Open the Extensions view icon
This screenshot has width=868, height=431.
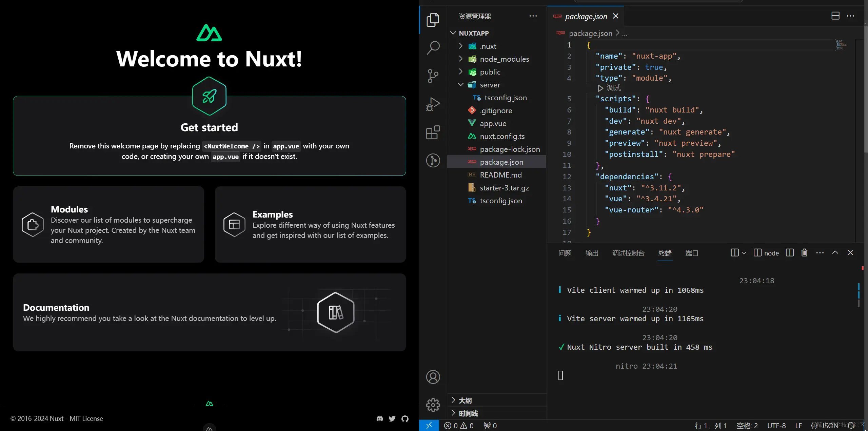(x=433, y=132)
